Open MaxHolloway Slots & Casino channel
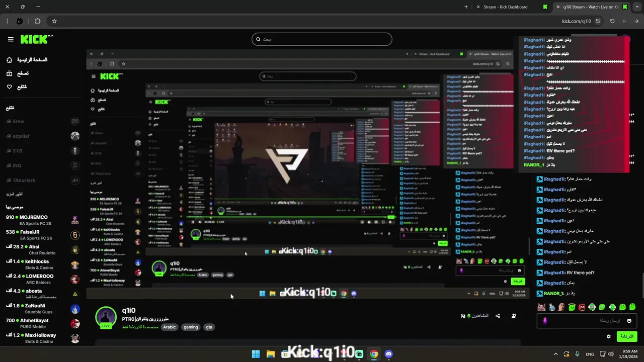 click(43, 338)
